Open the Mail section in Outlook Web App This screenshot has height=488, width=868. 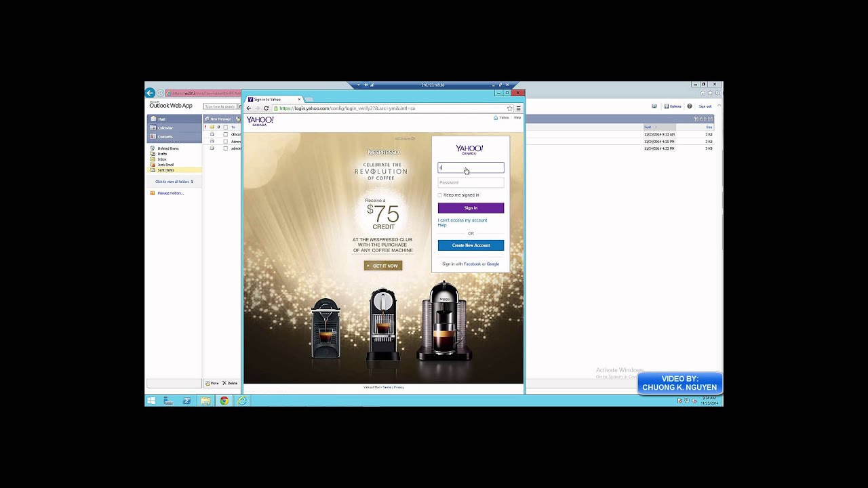click(x=174, y=119)
